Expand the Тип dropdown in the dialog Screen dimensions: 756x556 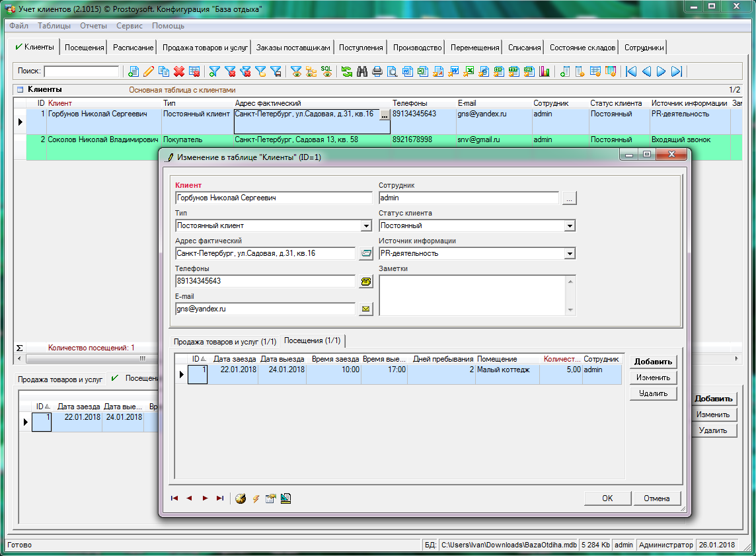tap(367, 225)
